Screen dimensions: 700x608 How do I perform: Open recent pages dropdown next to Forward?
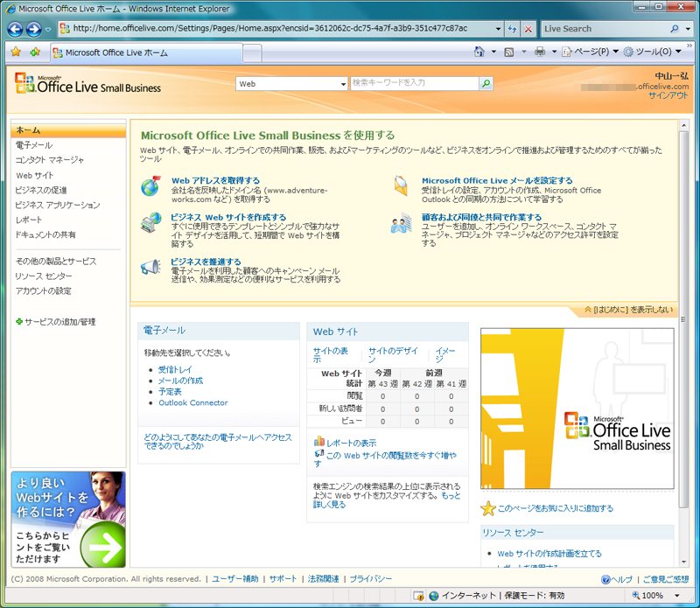pyautogui.click(x=48, y=30)
